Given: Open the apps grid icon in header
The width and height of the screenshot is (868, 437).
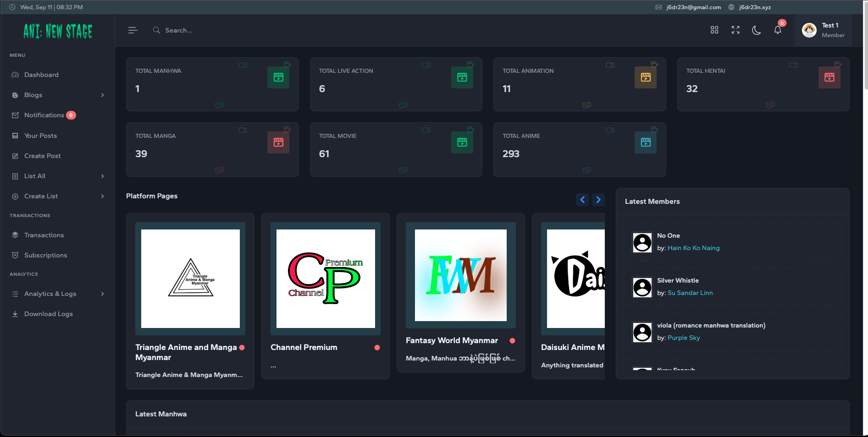Looking at the screenshot, I should (x=714, y=30).
